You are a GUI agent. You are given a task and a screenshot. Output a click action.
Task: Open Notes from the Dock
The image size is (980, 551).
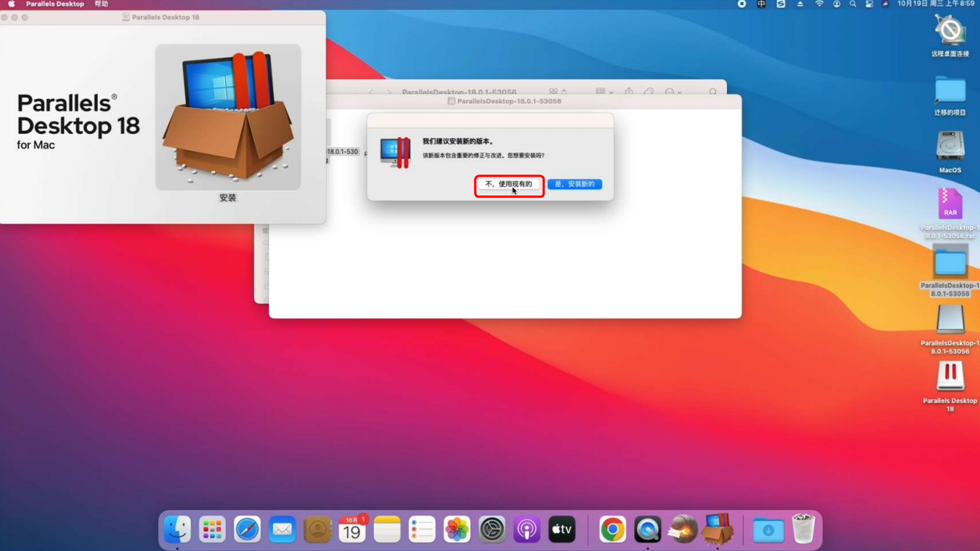(x=387, y=530)
